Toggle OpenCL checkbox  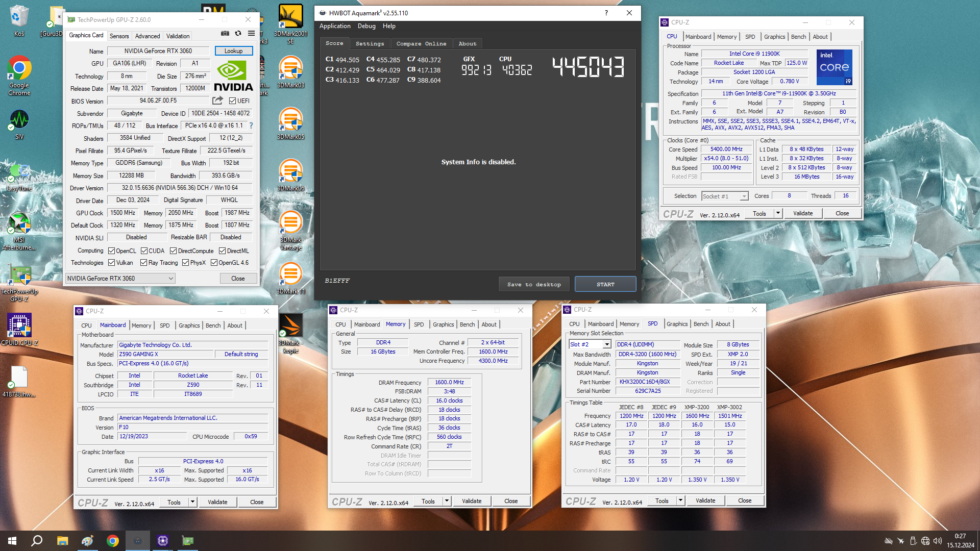111,251
